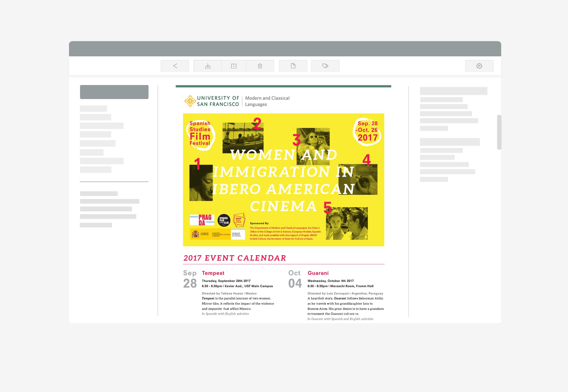Click the University of San Francisco logo
Screen dimensions: 568x392
(x=212, y=101)
